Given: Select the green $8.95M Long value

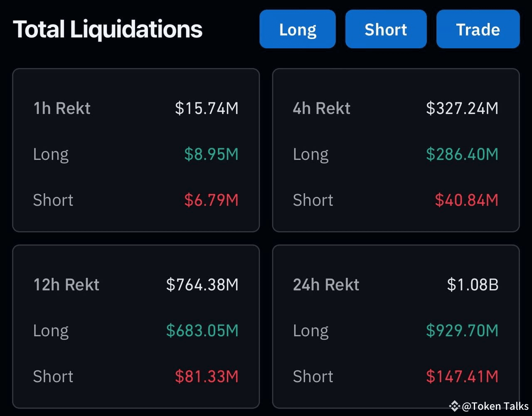Looking at the screenshot, I should click(x=212, y=154).
